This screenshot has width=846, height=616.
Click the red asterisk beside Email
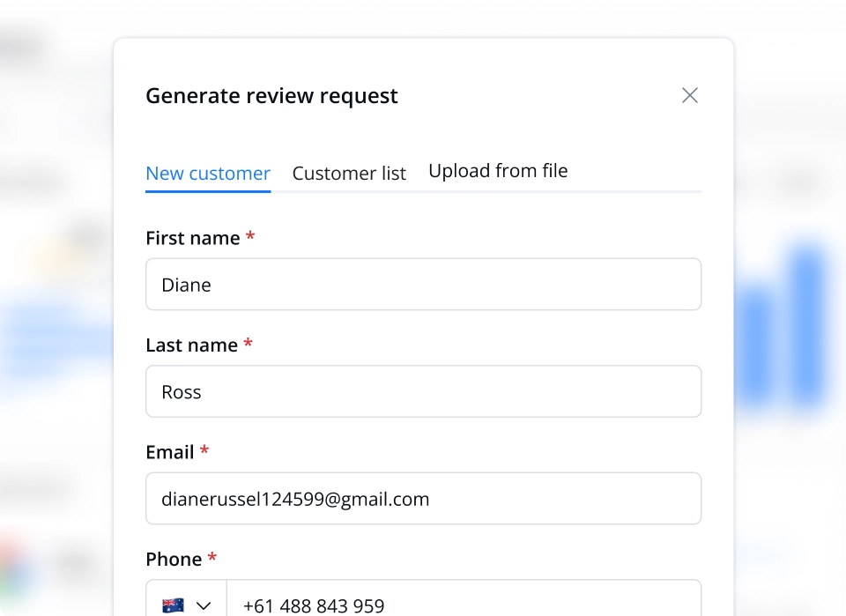[204, 449]
